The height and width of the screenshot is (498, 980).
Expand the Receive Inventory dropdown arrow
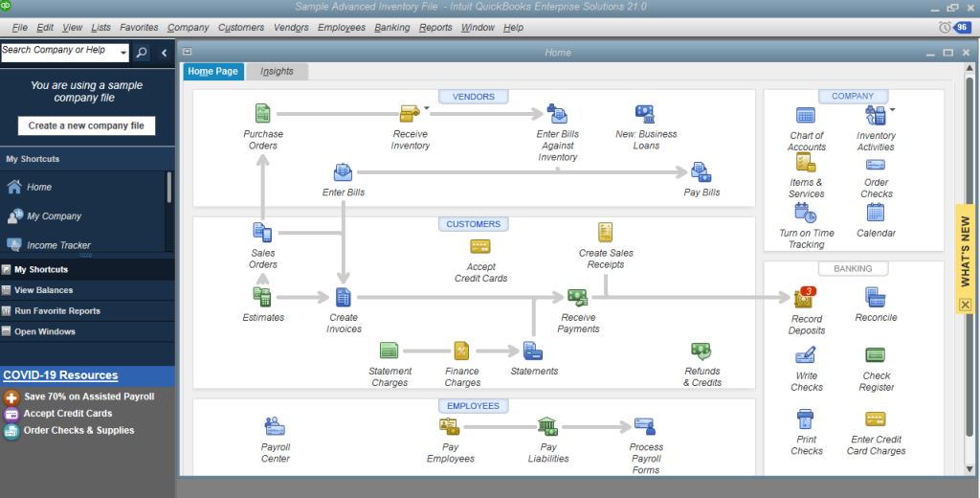[x=427, y=109]
